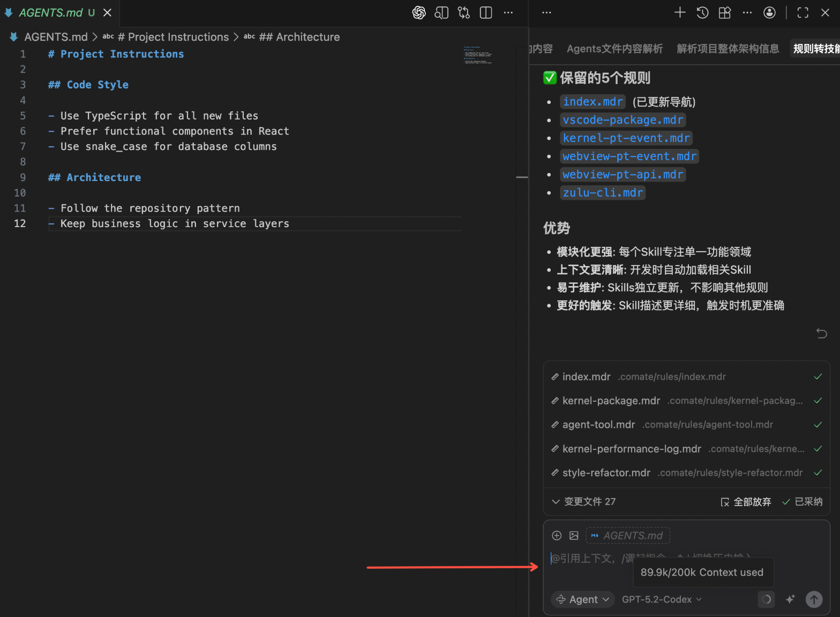Open chat history clock icon
The image size is (840, 617).
[702, 13]
